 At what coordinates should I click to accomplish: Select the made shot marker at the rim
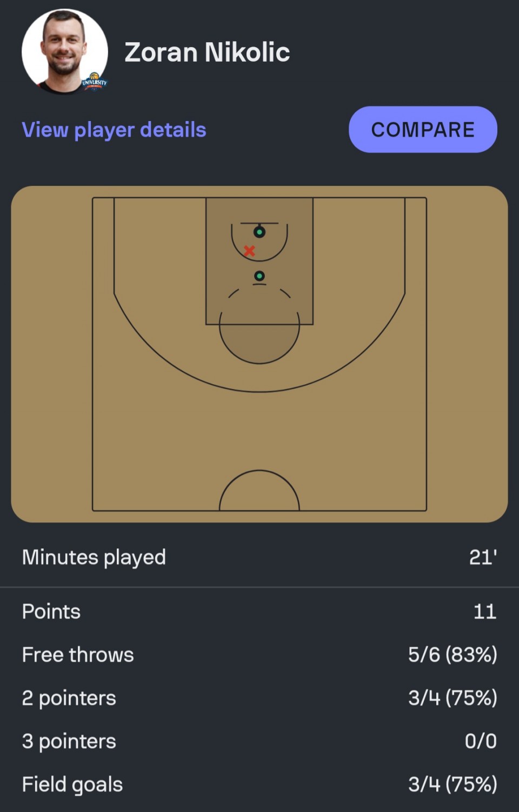pyautogui.click(x=259, y=232)
